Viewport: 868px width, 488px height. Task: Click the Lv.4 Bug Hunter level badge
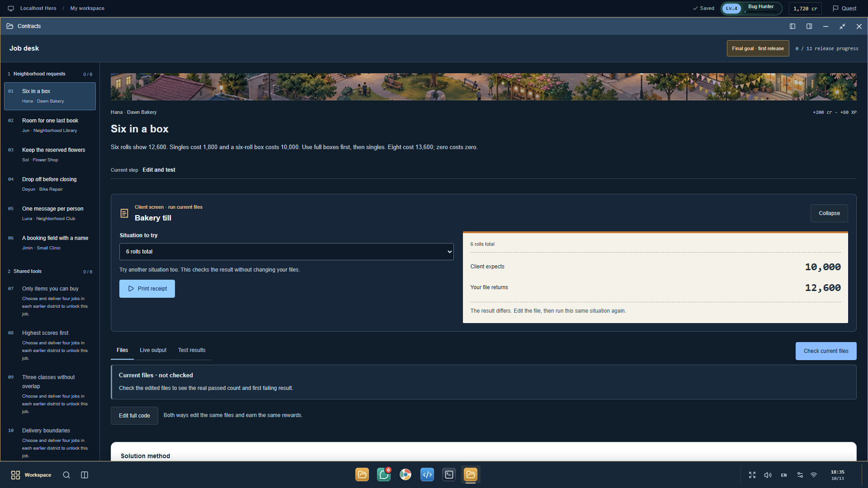tap(751, 9)
